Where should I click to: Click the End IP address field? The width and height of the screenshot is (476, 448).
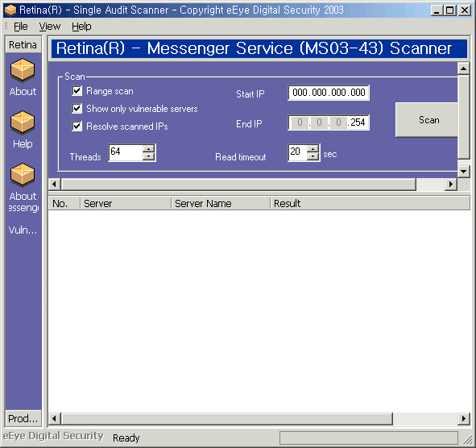coord(329,122)
